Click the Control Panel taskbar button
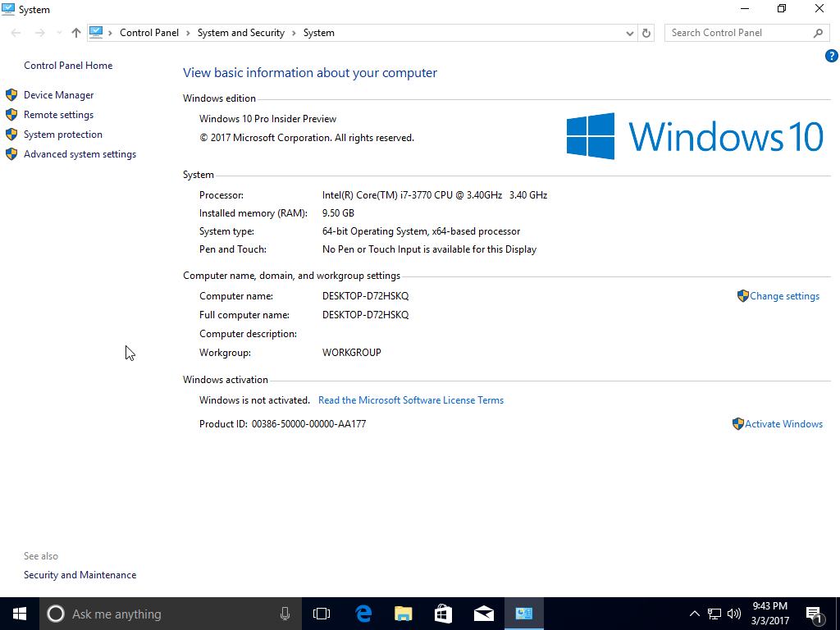Screen dimensions: 840x630 [524, 614]
